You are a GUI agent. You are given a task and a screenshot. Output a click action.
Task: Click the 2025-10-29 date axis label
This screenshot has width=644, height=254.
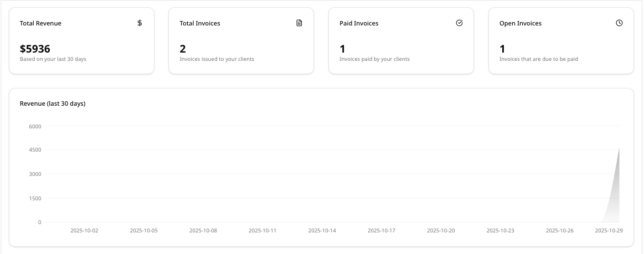(x=609, y=230)
